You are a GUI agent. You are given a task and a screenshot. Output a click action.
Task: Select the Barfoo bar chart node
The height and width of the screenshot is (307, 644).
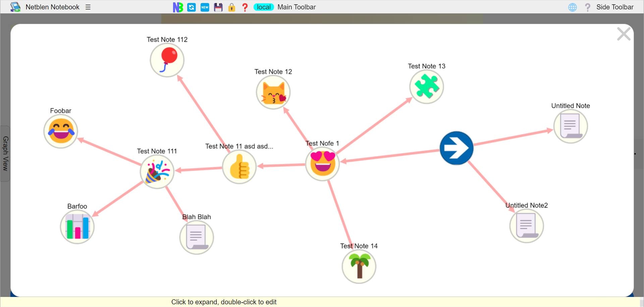[77, 227]
